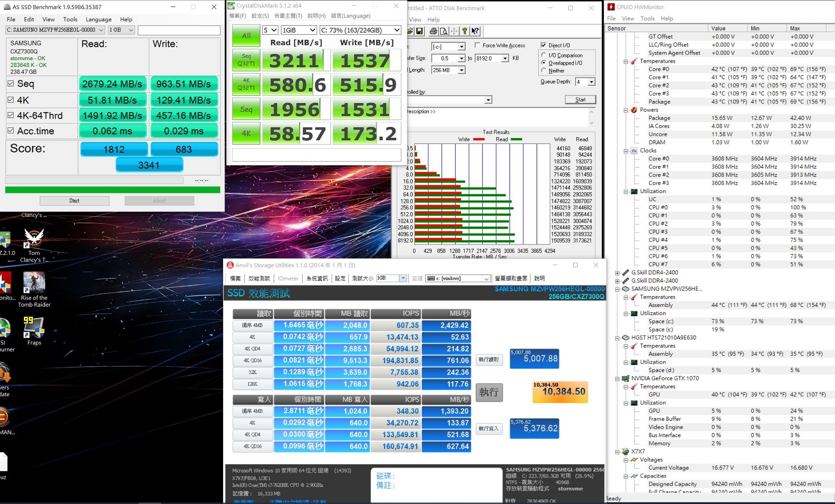Image resolution: width=835 pixels, height=504 pixels.
Task: Click the 執行 run button in Anvil's
Action: pyautogui.click(x=489, y=392)
